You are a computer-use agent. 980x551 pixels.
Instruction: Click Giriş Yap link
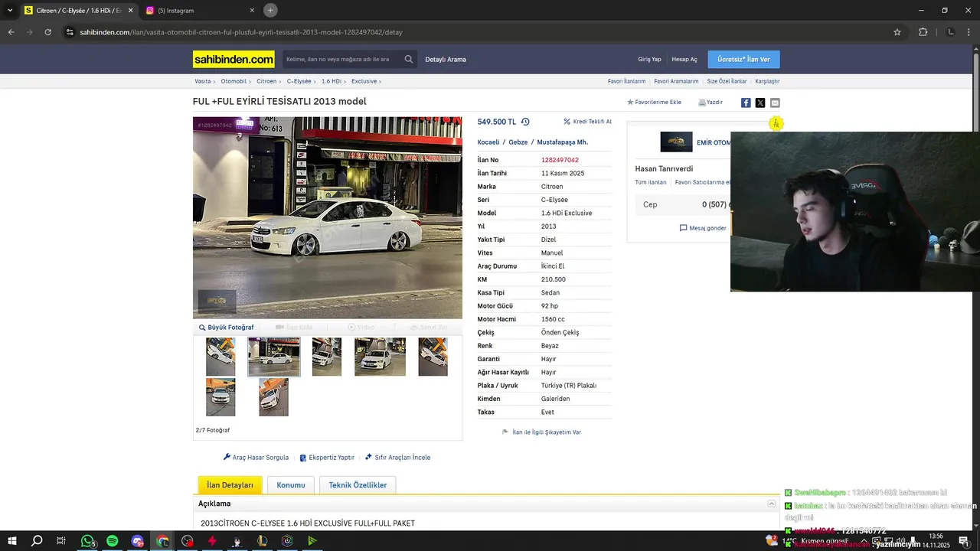(649, 60)
